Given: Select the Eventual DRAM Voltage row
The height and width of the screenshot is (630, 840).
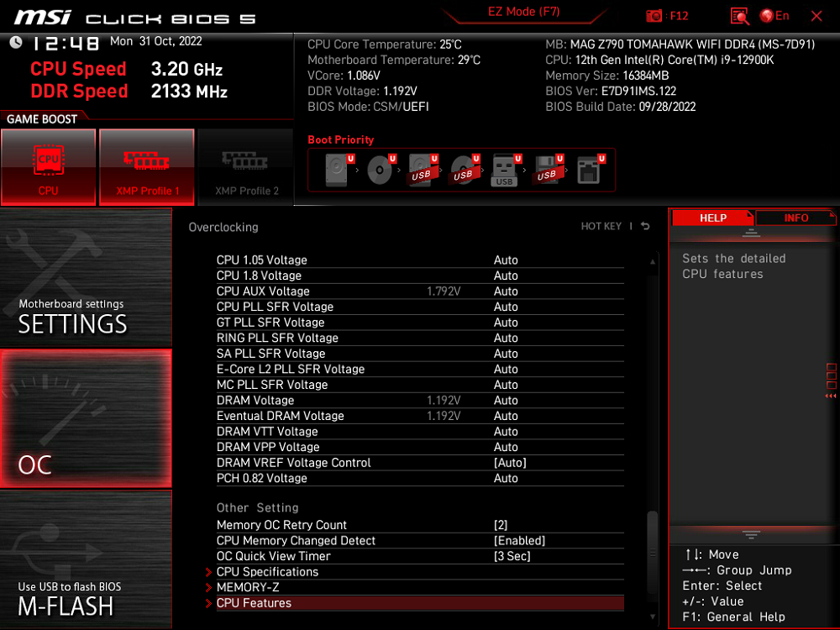Looking at the screenshot, I should (x=420, y=416).
